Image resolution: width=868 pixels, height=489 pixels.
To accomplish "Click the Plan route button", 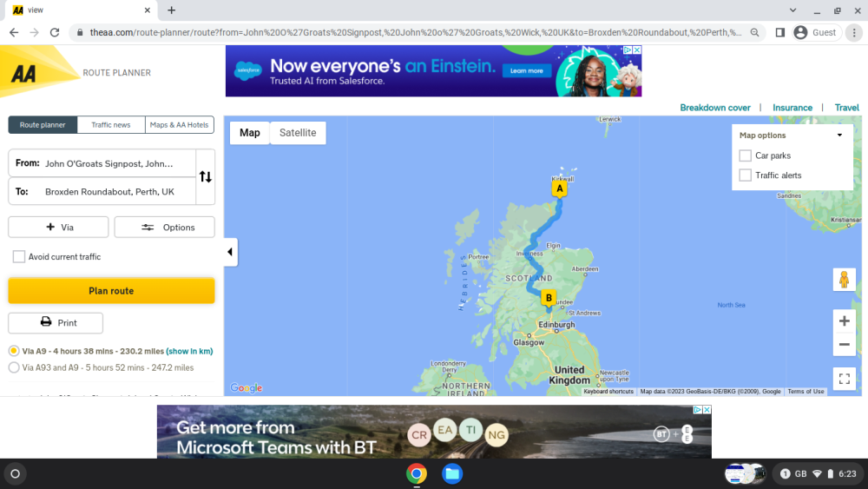I will [111, 291].
